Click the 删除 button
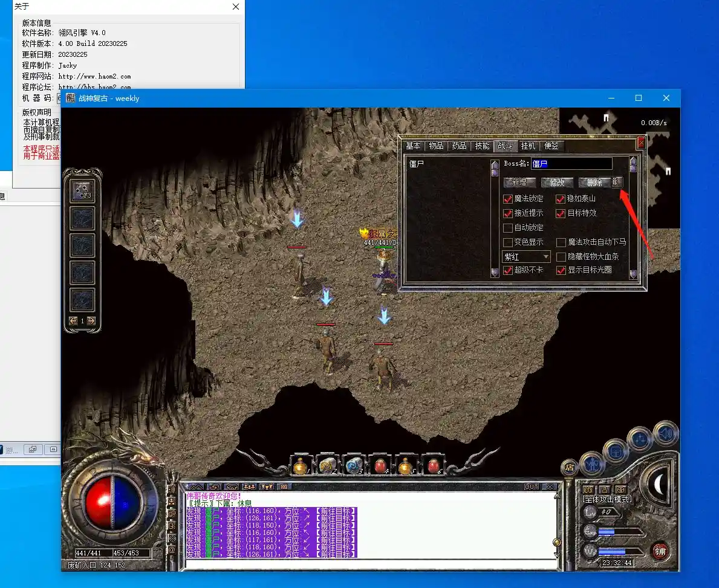The width and height of the screenshot is (719, 588). point(594,183)
